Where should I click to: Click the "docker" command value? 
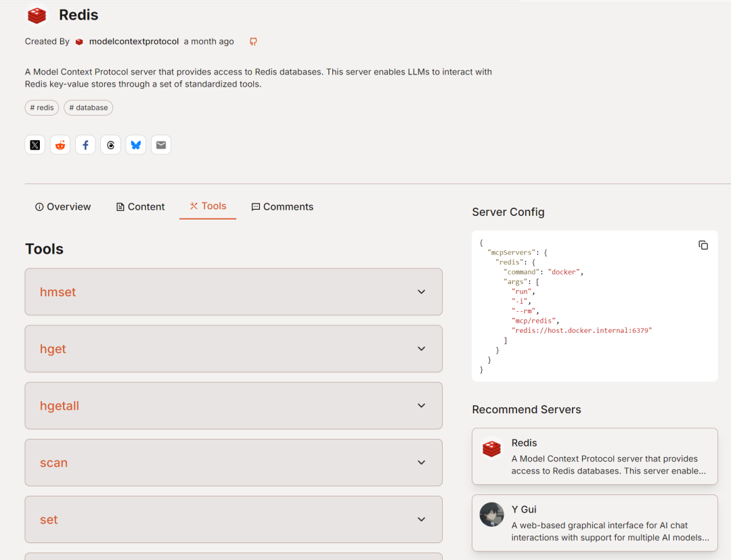click(x=564, y=272)
